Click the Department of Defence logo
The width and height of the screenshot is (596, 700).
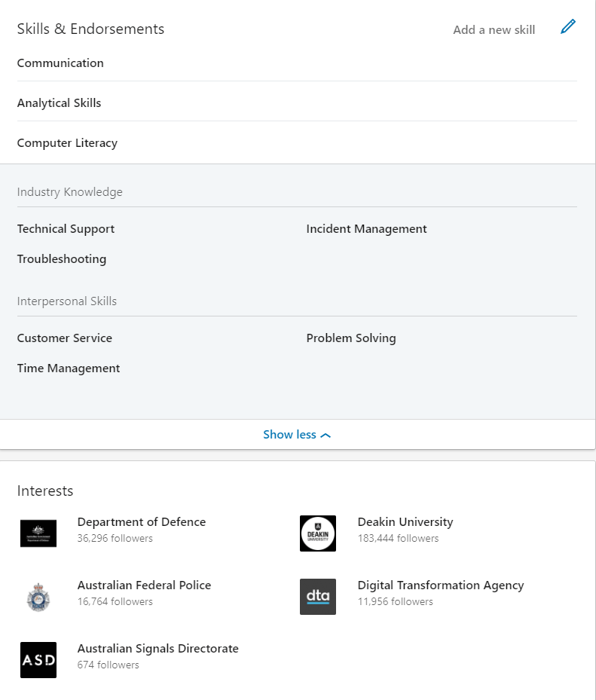tap(38, 533)
